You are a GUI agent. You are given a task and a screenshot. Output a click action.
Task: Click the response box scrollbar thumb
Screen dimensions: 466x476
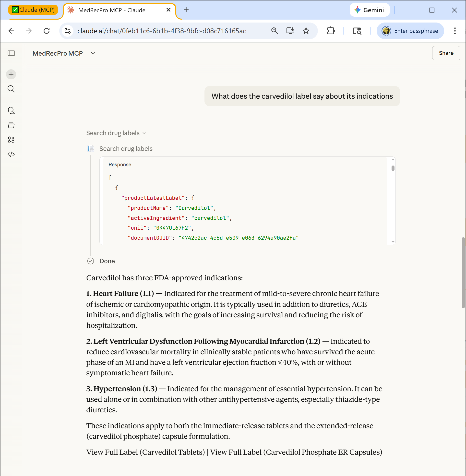coord(393,168)
